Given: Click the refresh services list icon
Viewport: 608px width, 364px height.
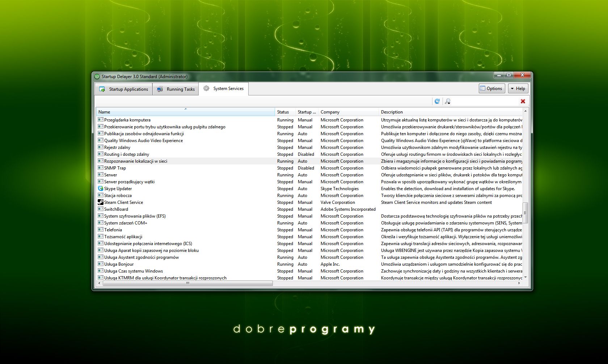Looking at the screenshot, I should [437, 101].
